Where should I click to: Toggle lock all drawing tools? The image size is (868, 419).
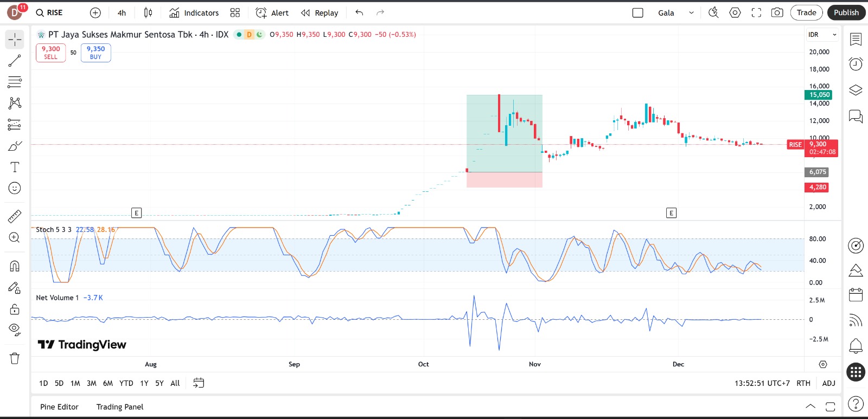pyautogui.click(x=15, y=309)
